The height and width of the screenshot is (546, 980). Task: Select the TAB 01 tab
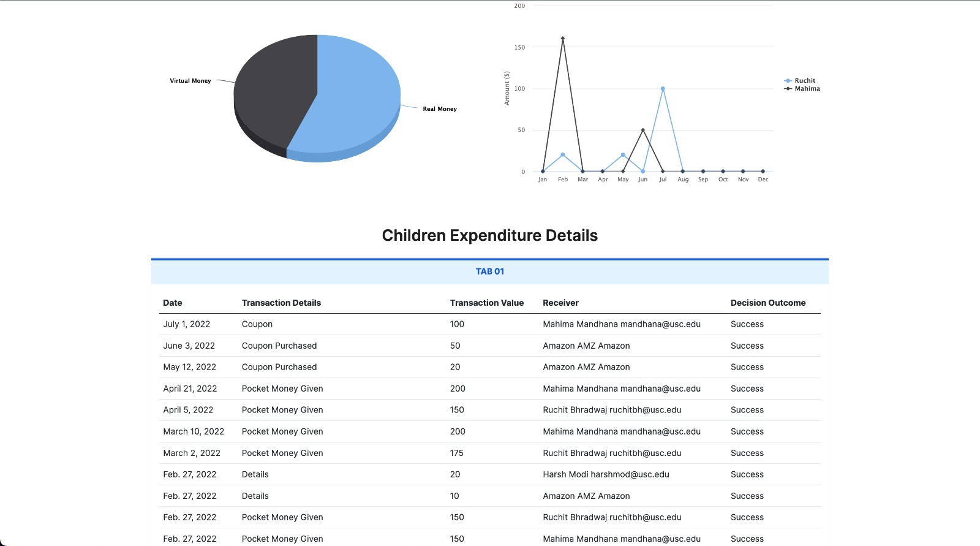(489, 271)
